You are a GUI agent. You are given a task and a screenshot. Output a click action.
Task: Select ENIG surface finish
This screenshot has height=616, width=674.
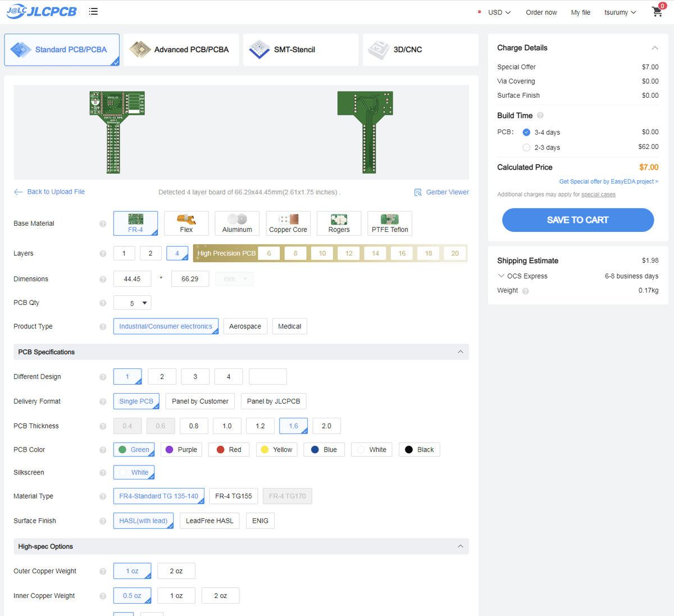(x=260, y=521)
